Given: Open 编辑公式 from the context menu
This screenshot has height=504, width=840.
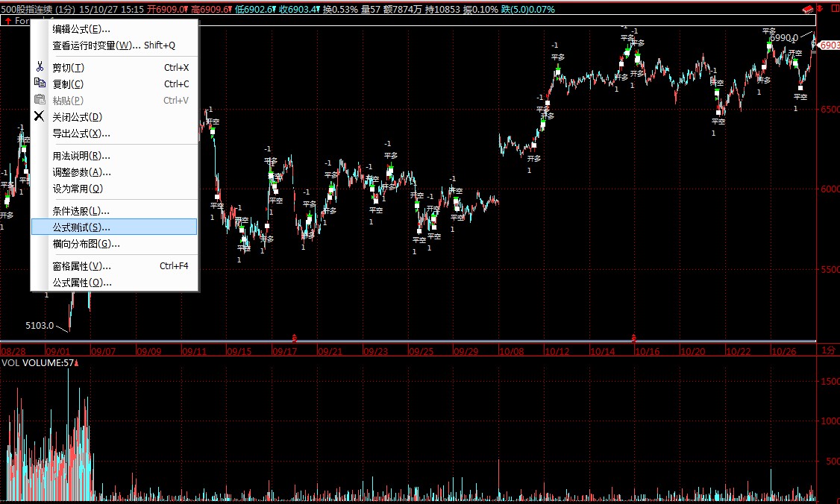Looking at the screenshot, I should coord(81,29).
